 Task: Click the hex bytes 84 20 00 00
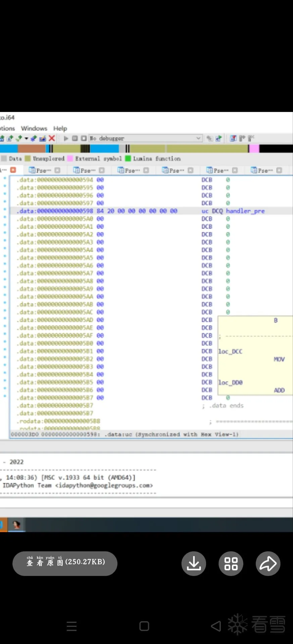coord(116,211)
